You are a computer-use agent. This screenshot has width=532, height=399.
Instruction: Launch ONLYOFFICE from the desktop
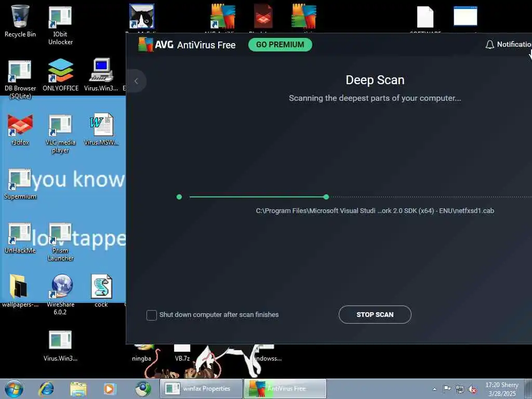coord(60,75)
